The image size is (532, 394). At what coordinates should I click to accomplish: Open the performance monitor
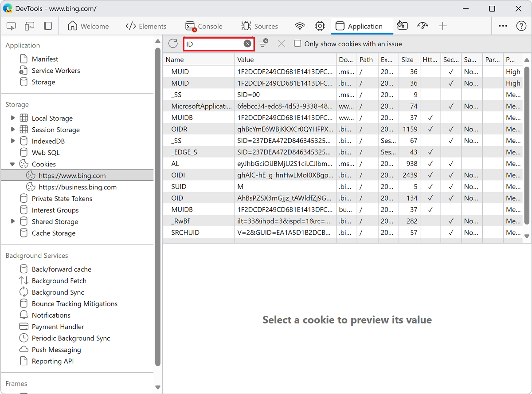(422, 26)
